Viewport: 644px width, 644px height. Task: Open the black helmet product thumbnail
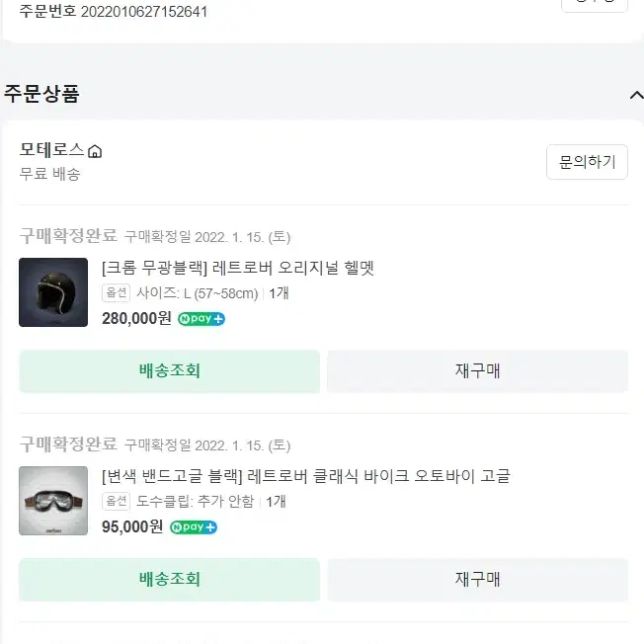[53, 292]
